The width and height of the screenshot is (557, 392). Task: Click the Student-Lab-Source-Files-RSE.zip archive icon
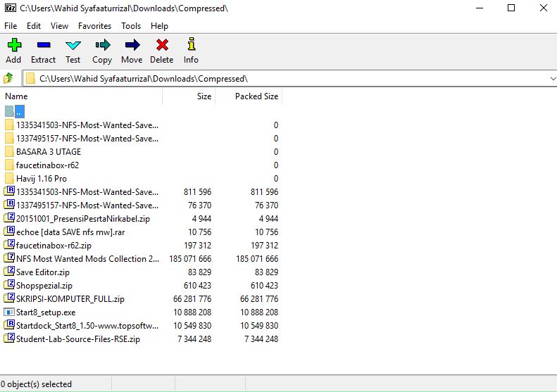(9, 338)
